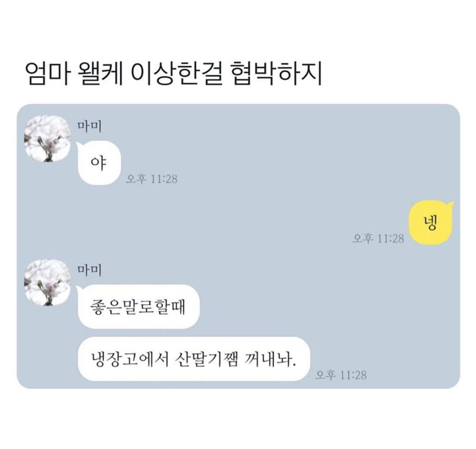This screenshot has width=476, height=449.
Task: Click the word 협박하지 in the headline
Action: coord(277,74)
